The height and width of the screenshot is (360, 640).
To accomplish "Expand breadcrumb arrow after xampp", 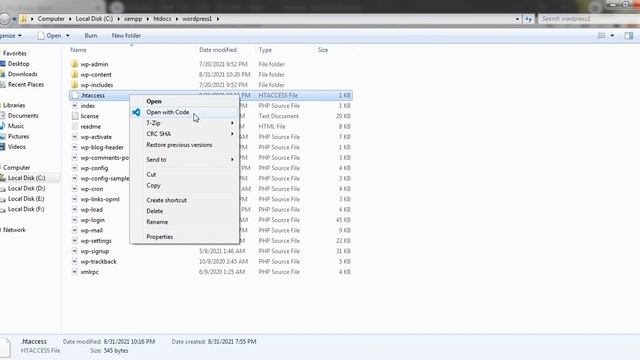I will (148, 19).
